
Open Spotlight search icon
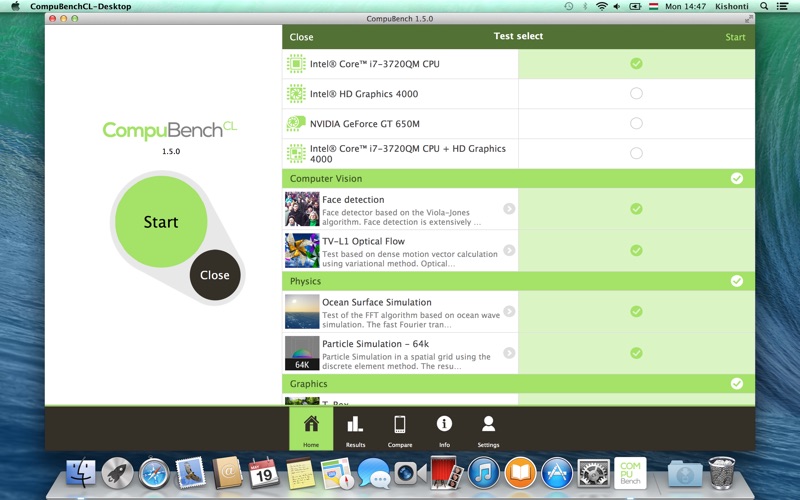[764, 6]
